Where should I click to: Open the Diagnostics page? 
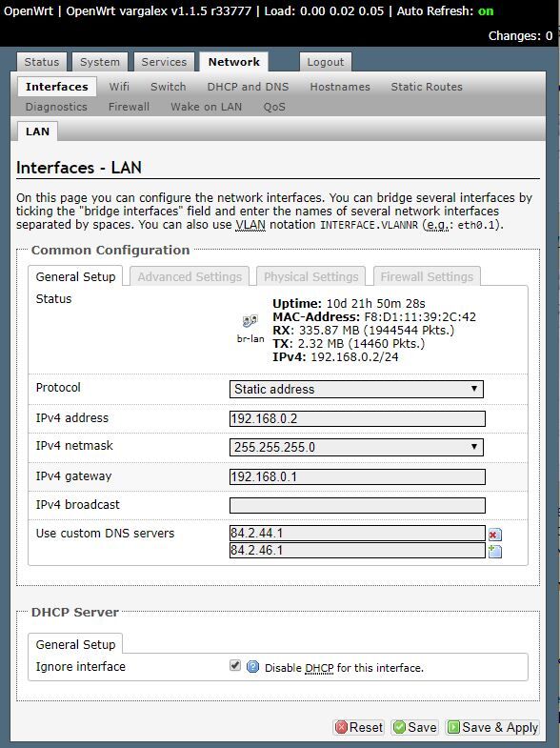[x=56, y=107]
